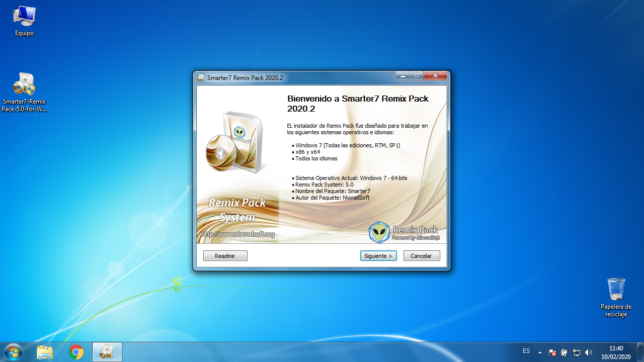644x362 pixels.
Task: Open the ES language indicator
Action: [526, 351]
